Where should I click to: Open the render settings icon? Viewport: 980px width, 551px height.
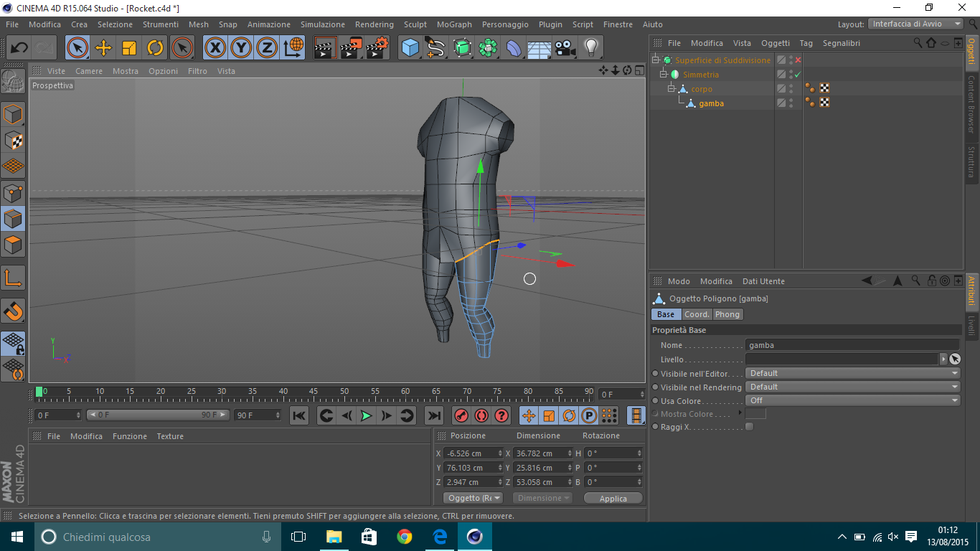pos(377,48)
